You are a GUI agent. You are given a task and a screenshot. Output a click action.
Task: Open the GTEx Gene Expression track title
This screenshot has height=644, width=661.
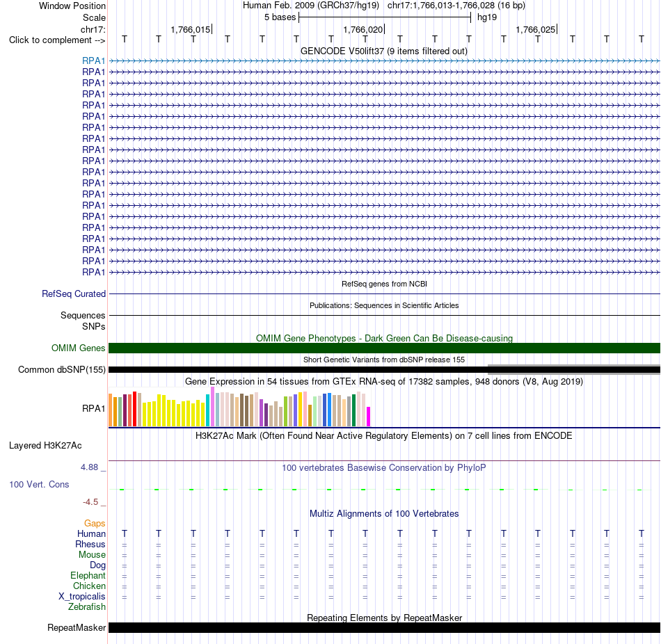coord(384,381)
